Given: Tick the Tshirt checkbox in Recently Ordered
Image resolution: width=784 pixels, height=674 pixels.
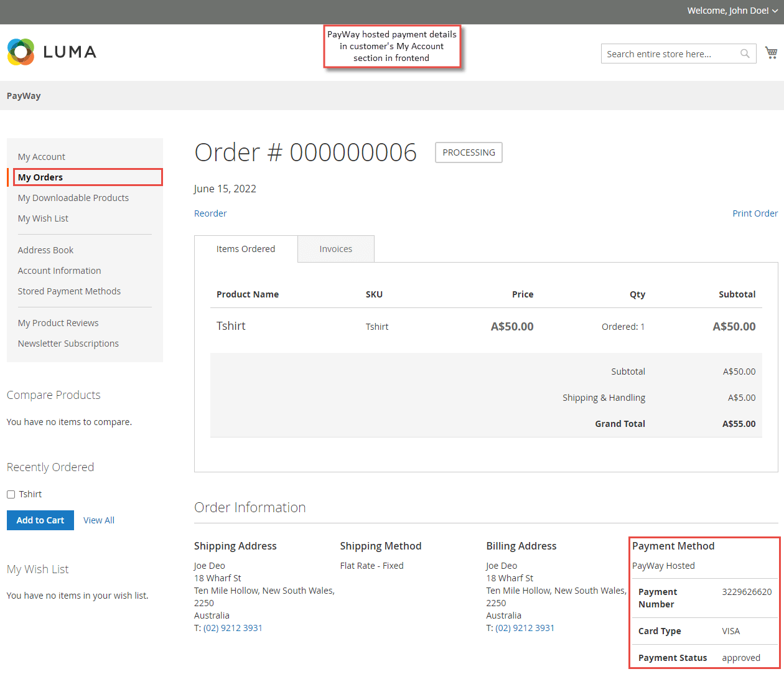Looking at the screenshot, I should (11, 494).
